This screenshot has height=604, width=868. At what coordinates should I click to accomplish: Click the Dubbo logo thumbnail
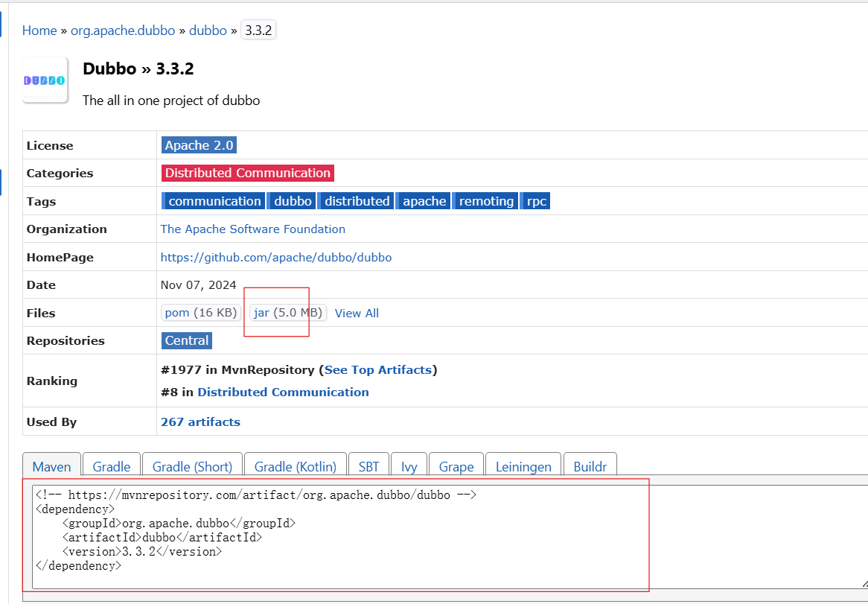coord(45,80)
